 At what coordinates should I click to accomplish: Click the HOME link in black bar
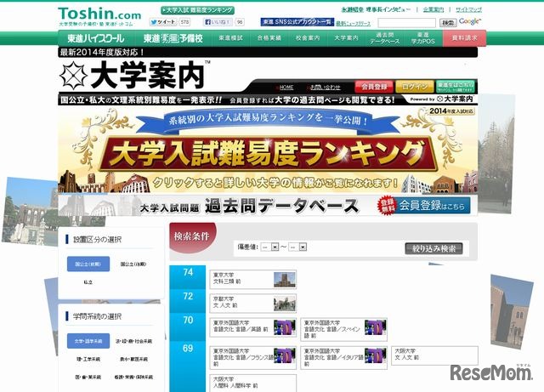pos(286,87)
